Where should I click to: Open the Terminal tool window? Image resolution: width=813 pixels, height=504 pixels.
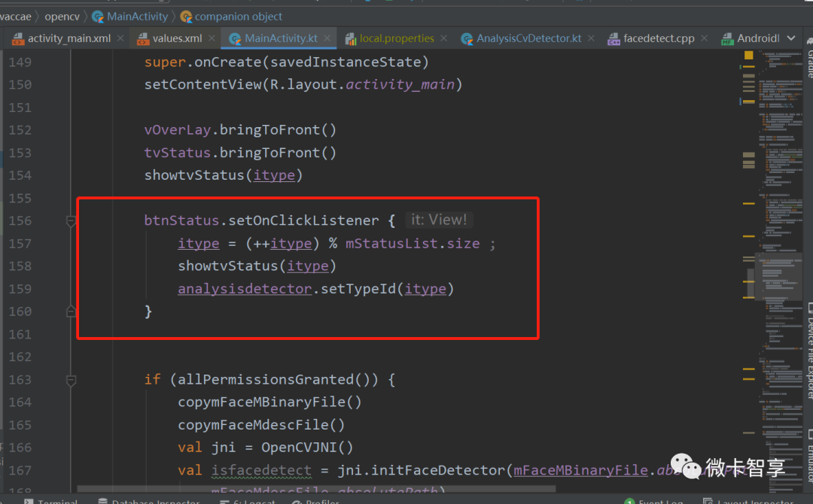51,501
